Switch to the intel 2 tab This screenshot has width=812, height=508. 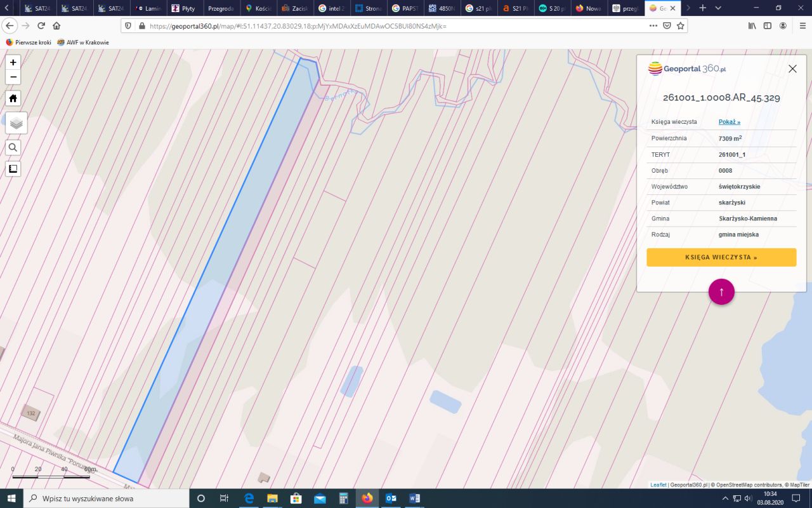tap(332, 8)
